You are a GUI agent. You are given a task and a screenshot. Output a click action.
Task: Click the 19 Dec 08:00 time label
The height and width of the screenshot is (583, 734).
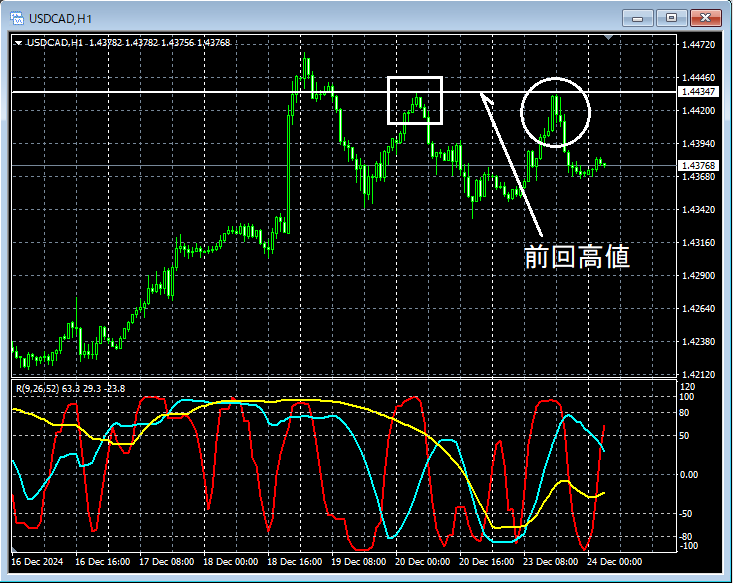pyautogui.click(x=359, y=561)
